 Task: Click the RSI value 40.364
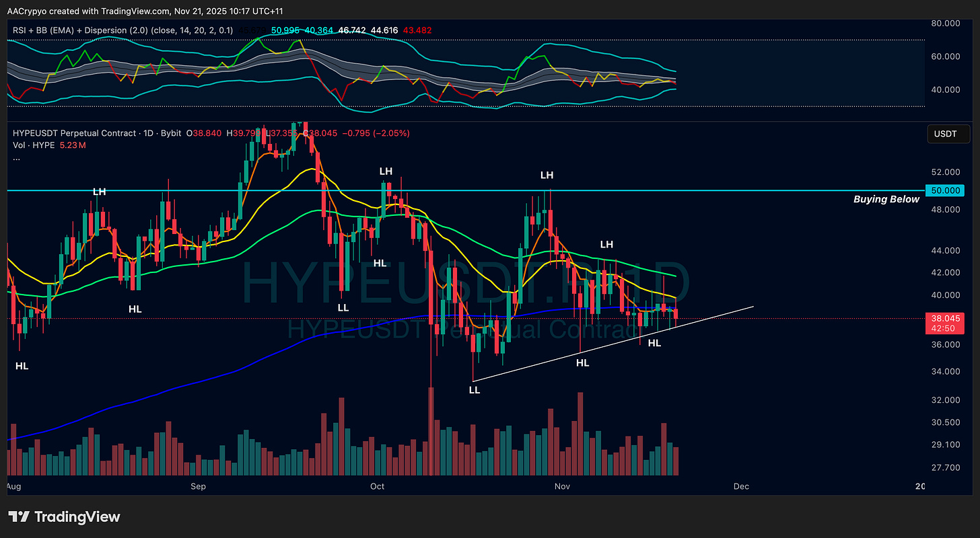[x=318, y=30]
